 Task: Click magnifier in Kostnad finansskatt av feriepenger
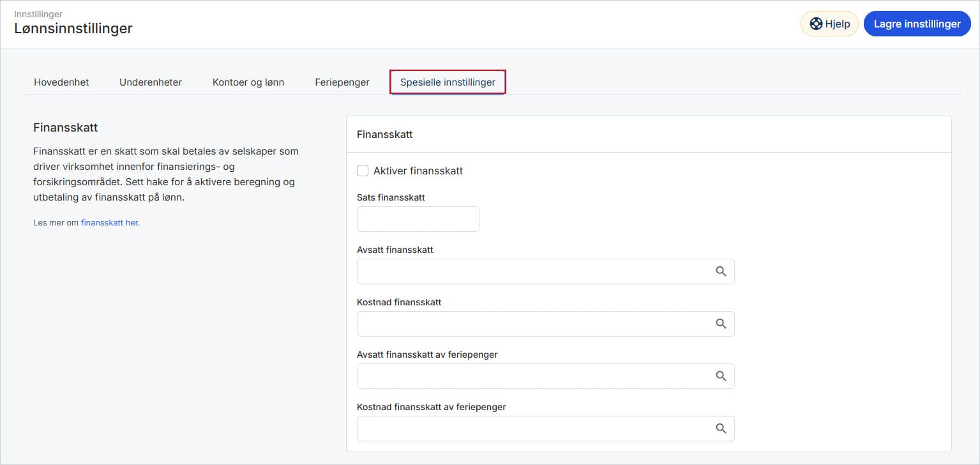pyautogui.click(x=721, y=429)
